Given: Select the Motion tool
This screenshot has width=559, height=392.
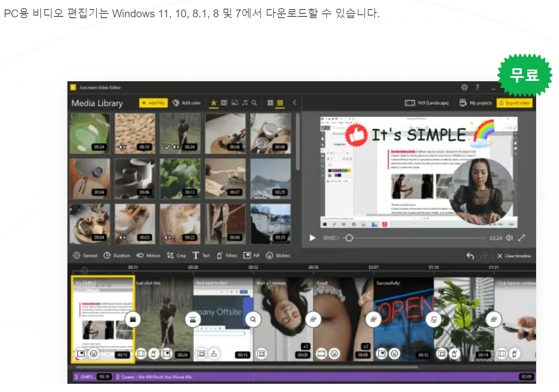Looking at the screenshot, I should [149, 255].
